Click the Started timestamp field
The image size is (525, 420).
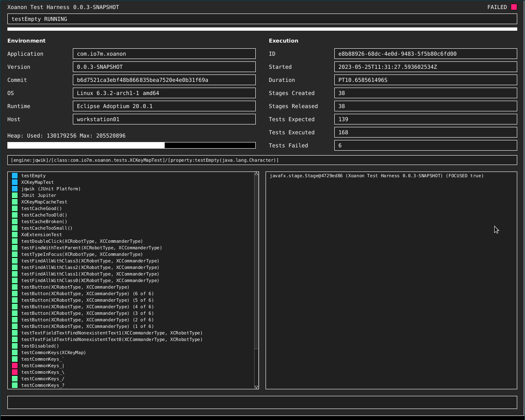pyautogui.click(x=426, y=67)
